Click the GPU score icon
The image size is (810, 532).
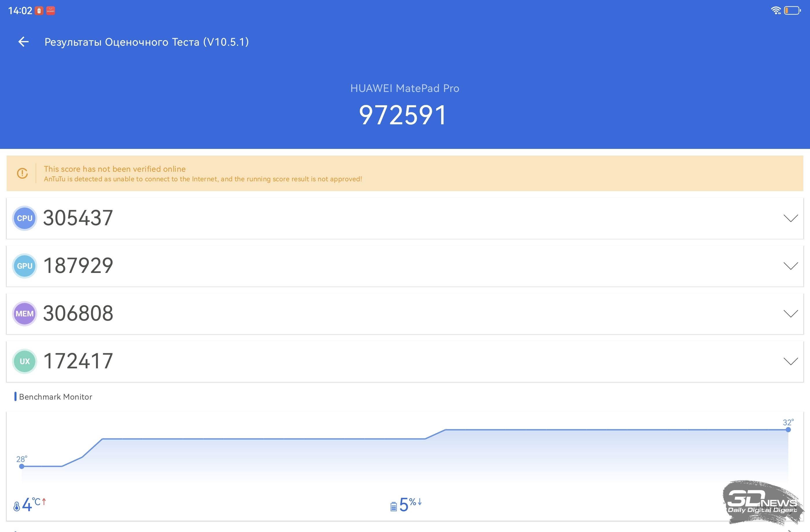[x=25, y=266]
